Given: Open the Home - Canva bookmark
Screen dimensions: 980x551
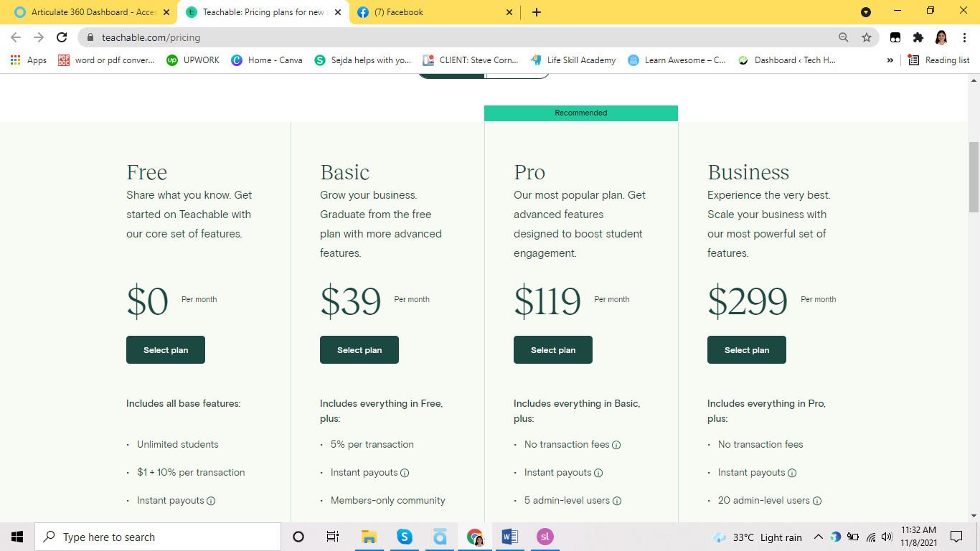Looking at the screenshot, I should (x=267, y=60).
